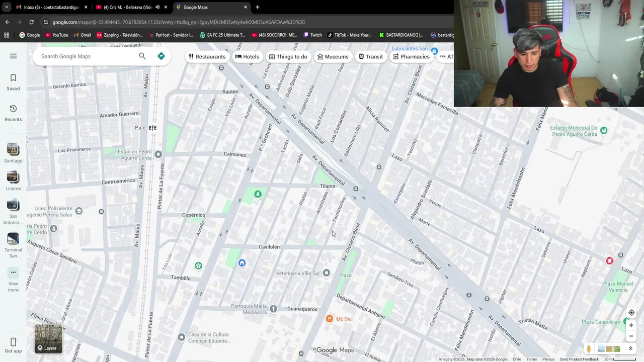Click the search magnifier icon
Image resolution: width=644 pixels, height=362 pixels.
point(142,56)
